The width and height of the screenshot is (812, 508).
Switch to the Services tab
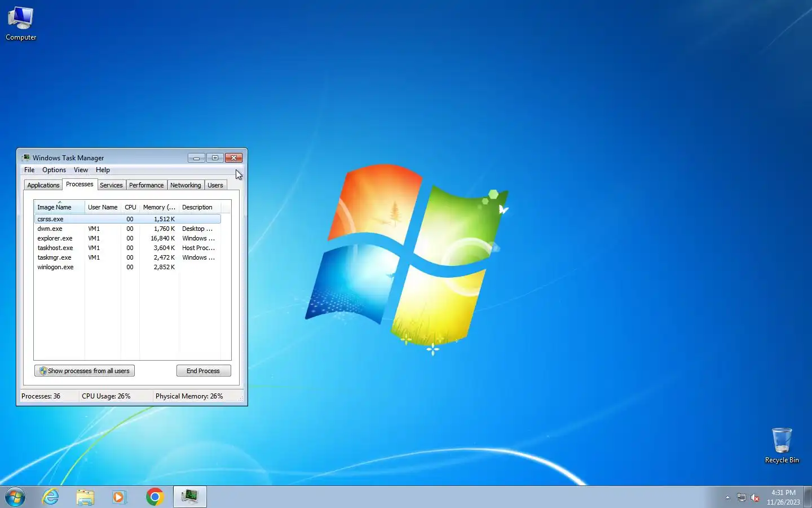pyautogui.click(x=111, y=185)
